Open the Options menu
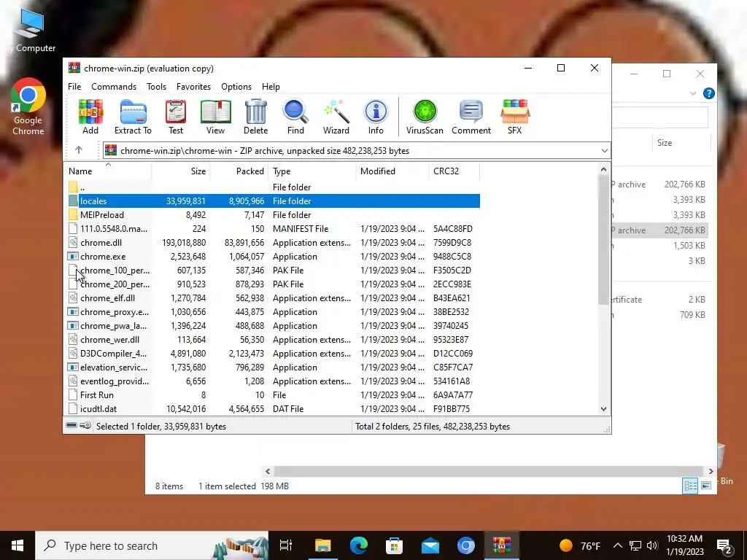Image resolution: width=747 pixels, height=560 pixels. (x=236, y=87)
